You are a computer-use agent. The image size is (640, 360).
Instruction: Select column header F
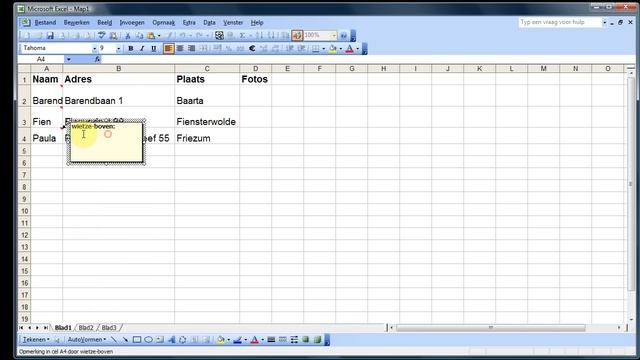click(320, 69)
